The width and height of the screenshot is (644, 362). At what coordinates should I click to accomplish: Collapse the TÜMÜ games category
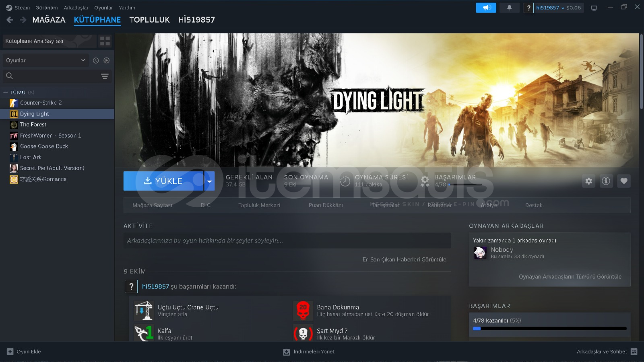tap(6, 93)
